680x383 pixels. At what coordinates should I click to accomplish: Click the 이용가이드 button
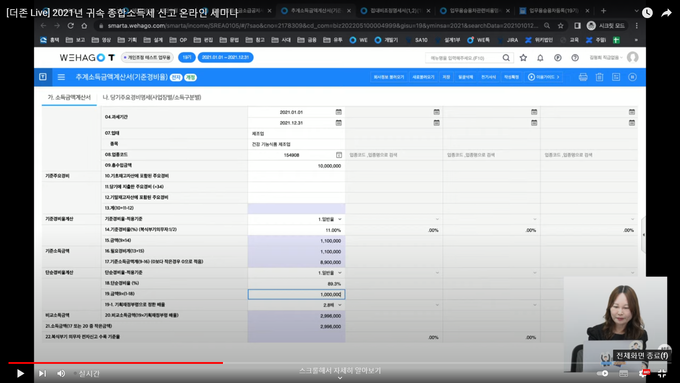(544, 77)
